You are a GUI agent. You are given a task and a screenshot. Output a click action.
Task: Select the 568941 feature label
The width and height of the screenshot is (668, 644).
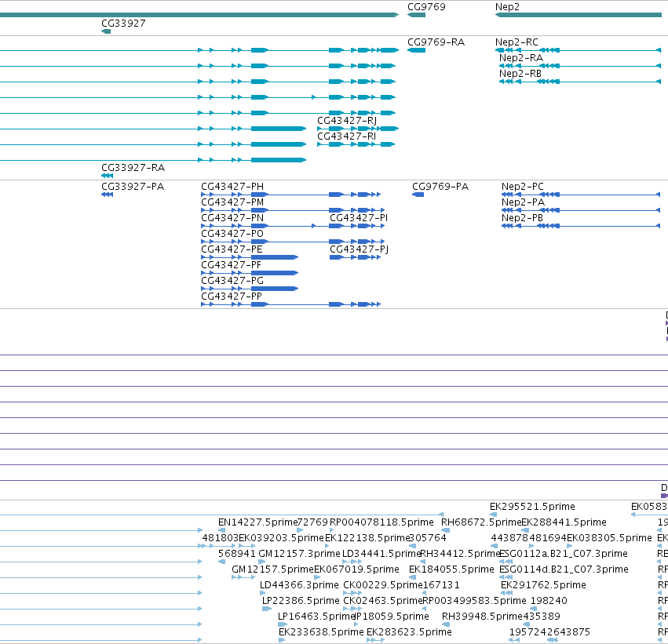(236, 554)
